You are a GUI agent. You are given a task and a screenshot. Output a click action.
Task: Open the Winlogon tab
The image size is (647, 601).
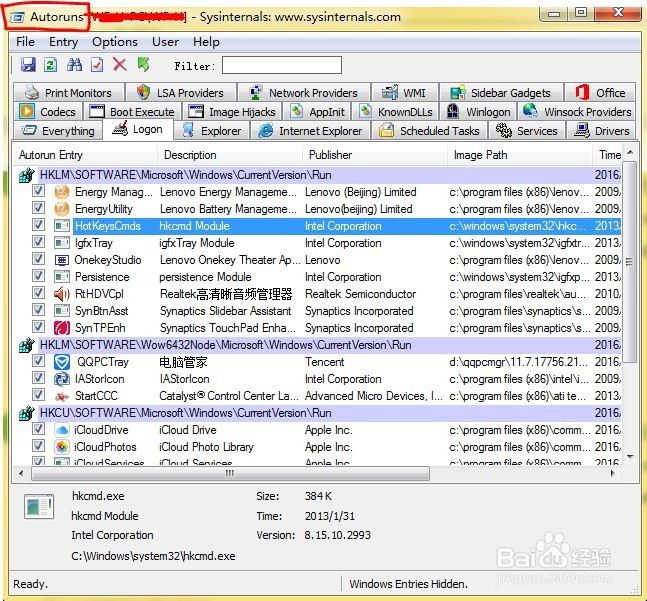pos(479,112)
